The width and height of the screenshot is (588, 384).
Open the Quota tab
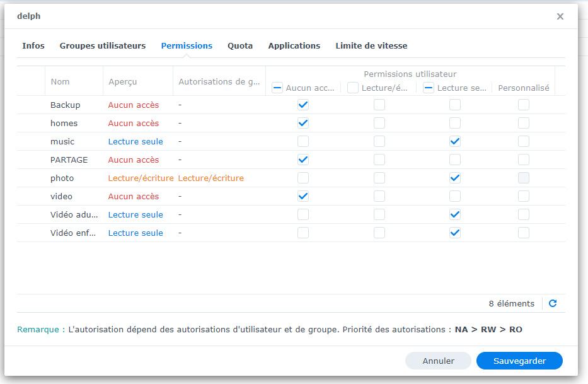[240, 46]
